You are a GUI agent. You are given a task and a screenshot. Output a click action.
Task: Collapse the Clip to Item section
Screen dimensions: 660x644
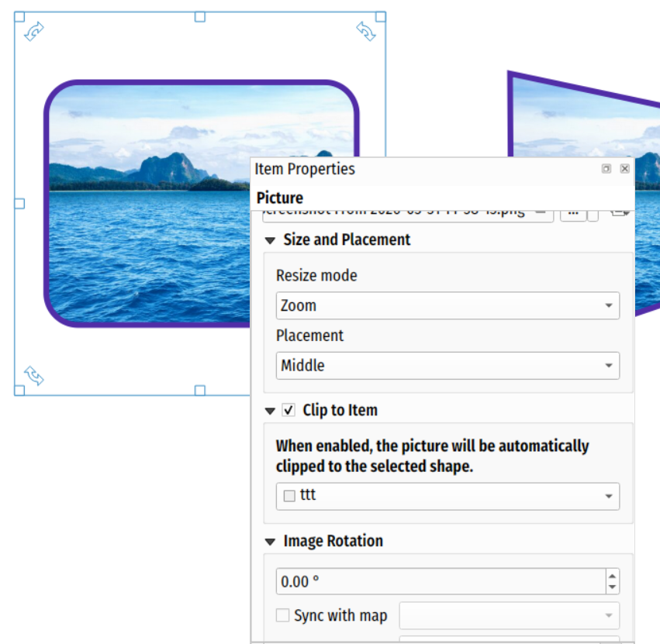pyautogui.click(x=270, y=411)
